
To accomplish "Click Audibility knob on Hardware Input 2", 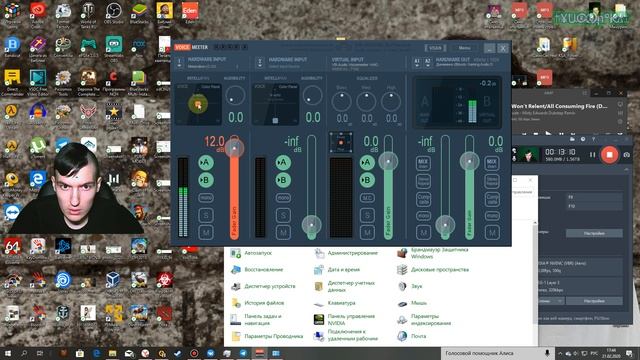I will pyautogui.click(x=312, y=96).
